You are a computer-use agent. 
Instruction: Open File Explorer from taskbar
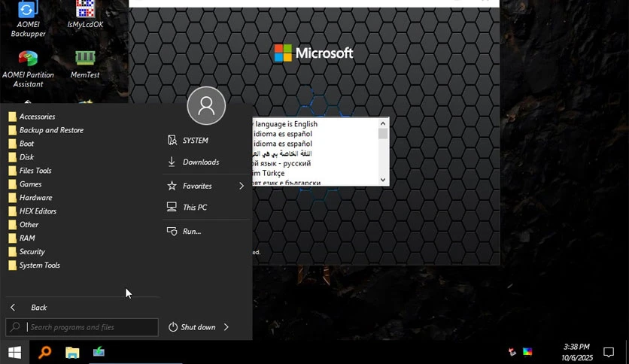pos(72,353)
